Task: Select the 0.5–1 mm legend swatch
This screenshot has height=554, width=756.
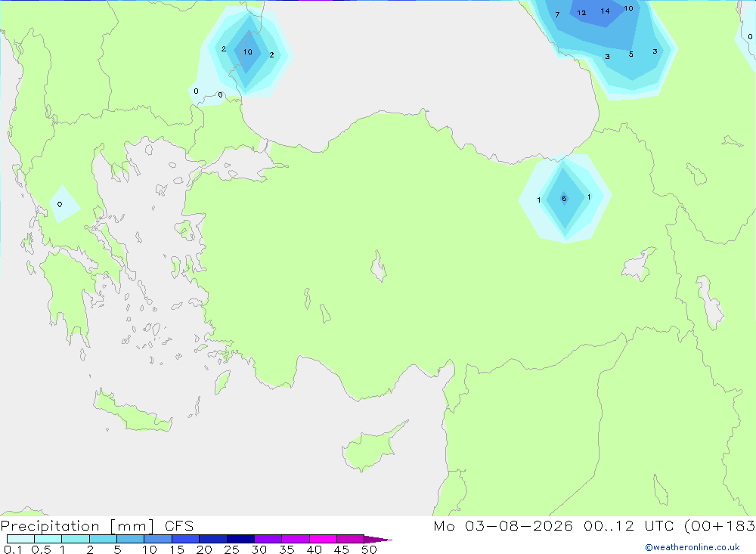Action: coord(48,539)
